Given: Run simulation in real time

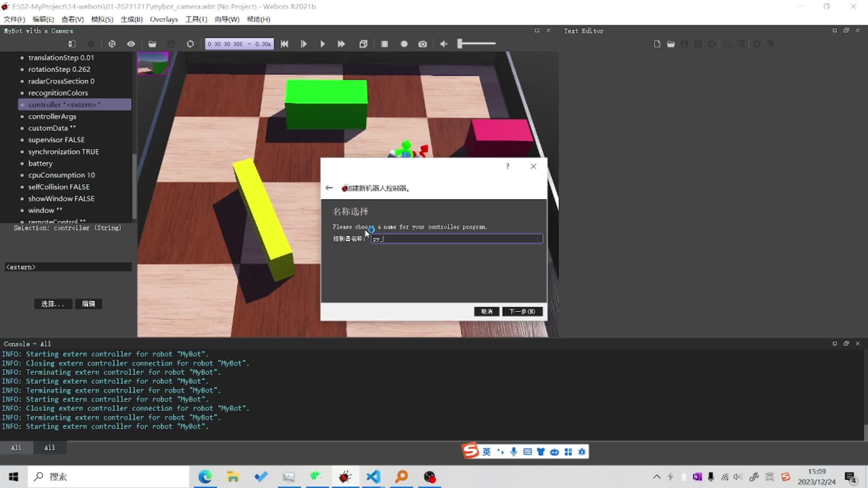Looking at the screenshot, I should click(x=322, y=44).
